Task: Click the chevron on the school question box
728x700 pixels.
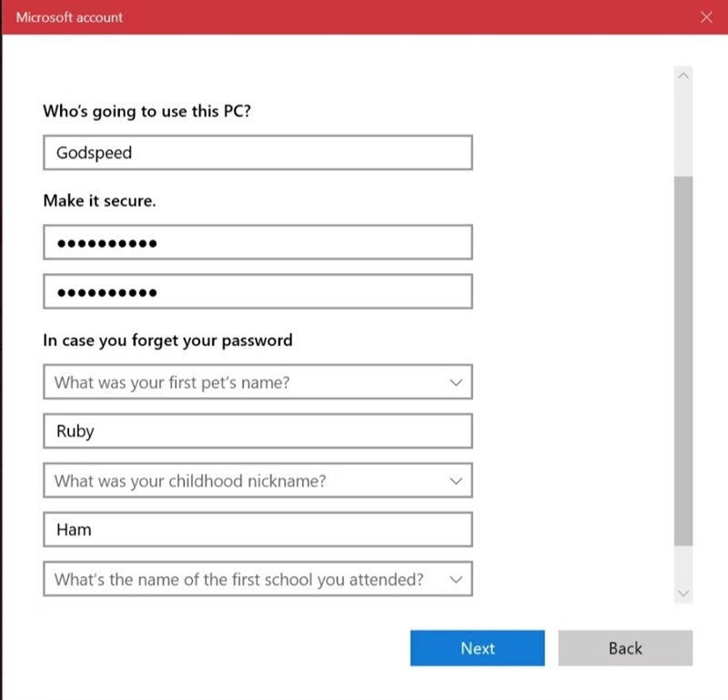Action: [456, 579]
